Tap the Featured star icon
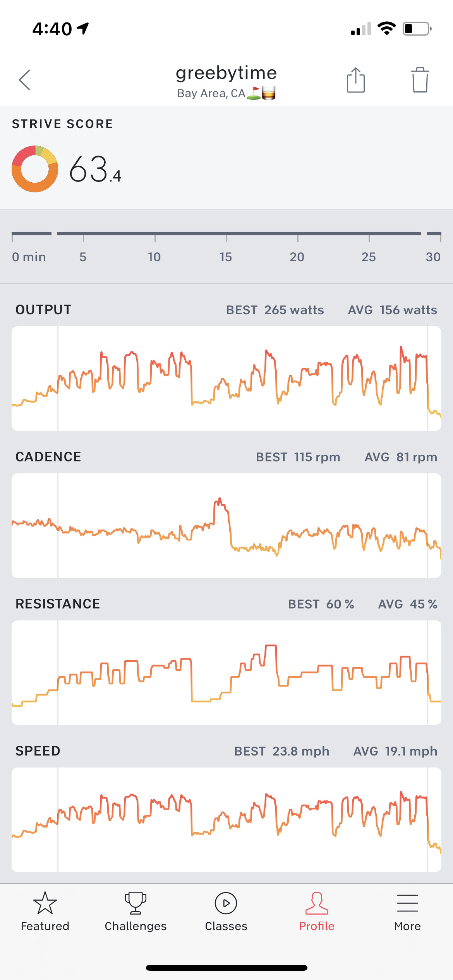Viewport: 453px width, 980px height. [x=45, y=903]
